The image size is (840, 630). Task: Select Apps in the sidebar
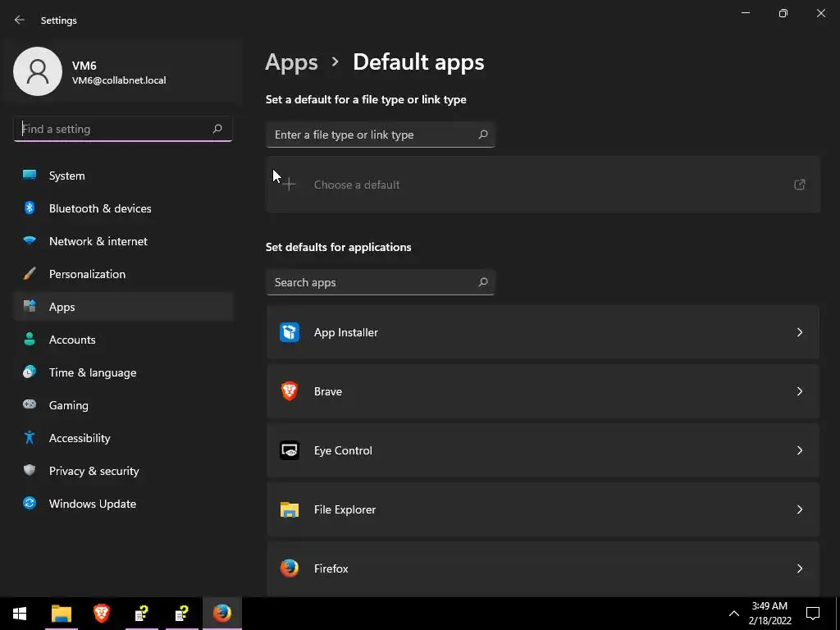(124, 307)
